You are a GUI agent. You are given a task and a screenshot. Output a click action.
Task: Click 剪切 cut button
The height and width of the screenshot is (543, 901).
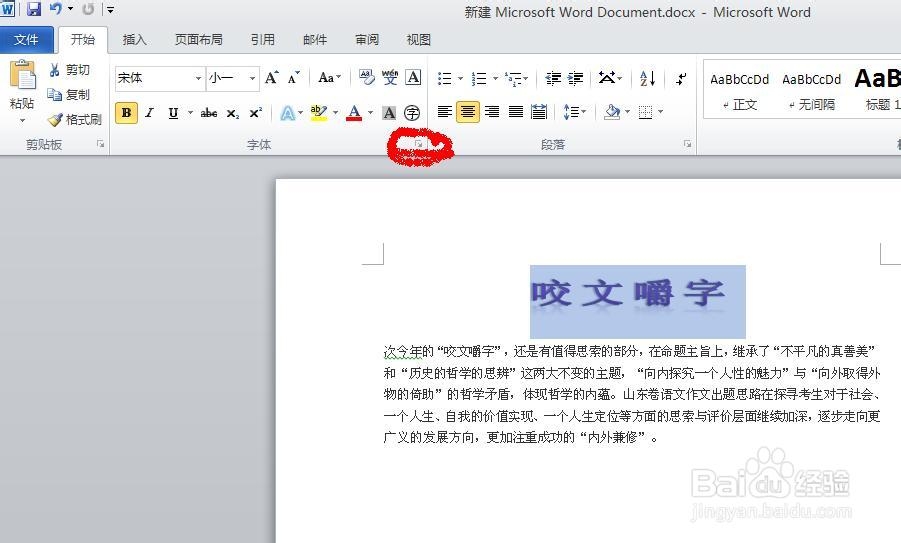click(70, 70)
